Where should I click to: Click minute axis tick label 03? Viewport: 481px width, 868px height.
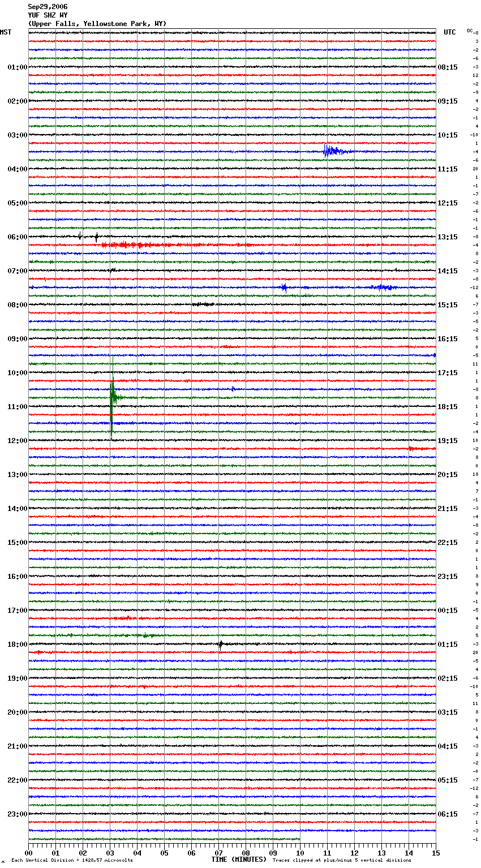(110, 853)
